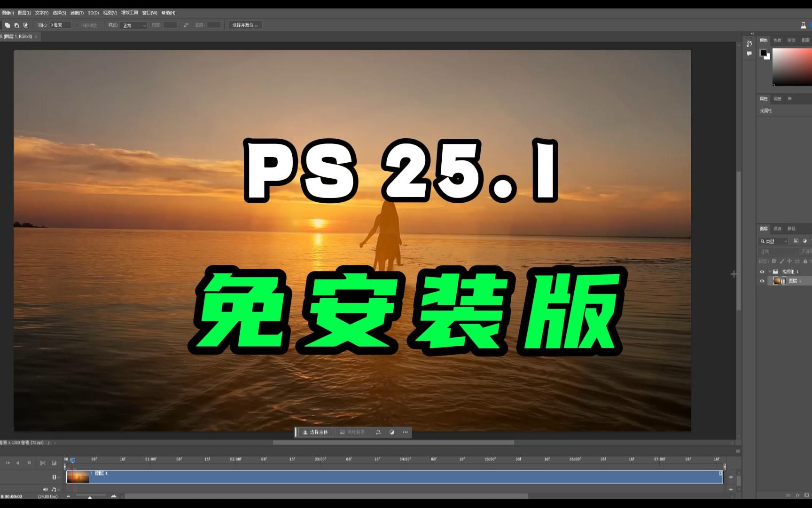Viewport: 812px width, 508px height.
Task: Switch to the 调整 adjustments tab
Action: (777, 99)
